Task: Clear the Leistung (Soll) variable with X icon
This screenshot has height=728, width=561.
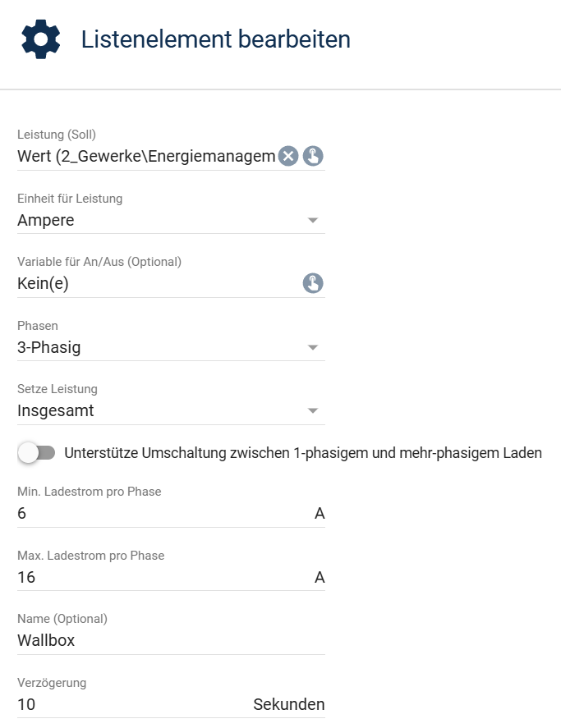Action: pyautogui.click(x=288, y=156)
